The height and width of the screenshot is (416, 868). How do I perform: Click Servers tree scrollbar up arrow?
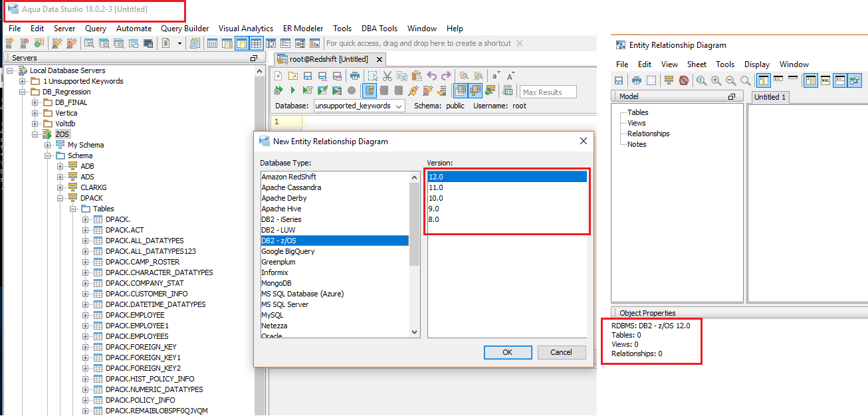click(x=261, y=70)
